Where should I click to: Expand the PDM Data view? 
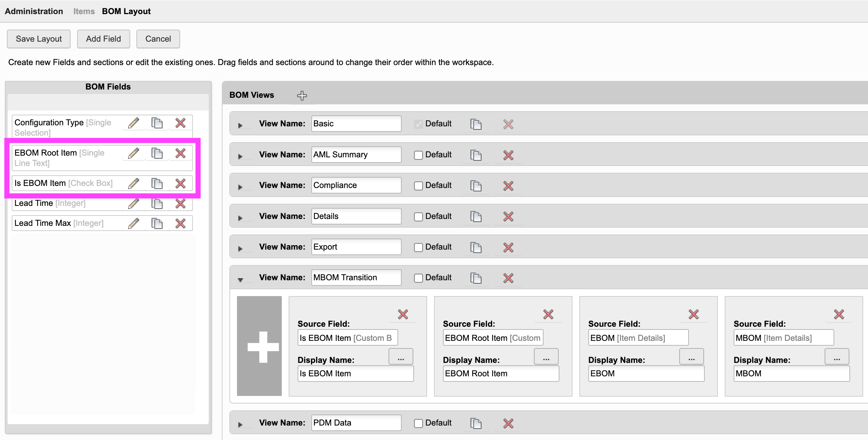tap(240, 425)
